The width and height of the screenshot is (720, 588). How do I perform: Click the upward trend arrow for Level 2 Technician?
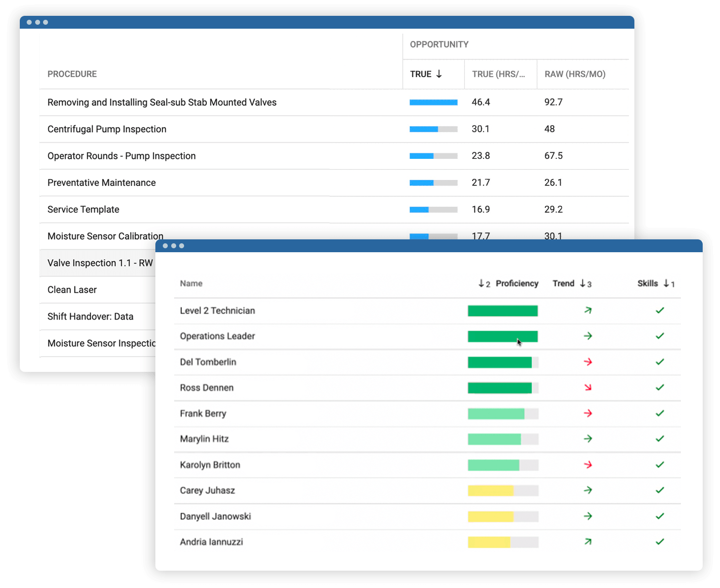tap(588, 311)
